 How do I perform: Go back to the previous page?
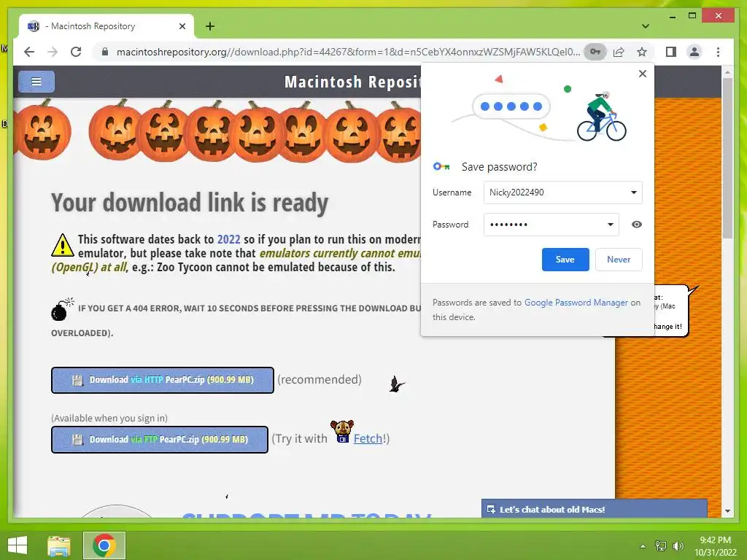click(x=29, y=52)
